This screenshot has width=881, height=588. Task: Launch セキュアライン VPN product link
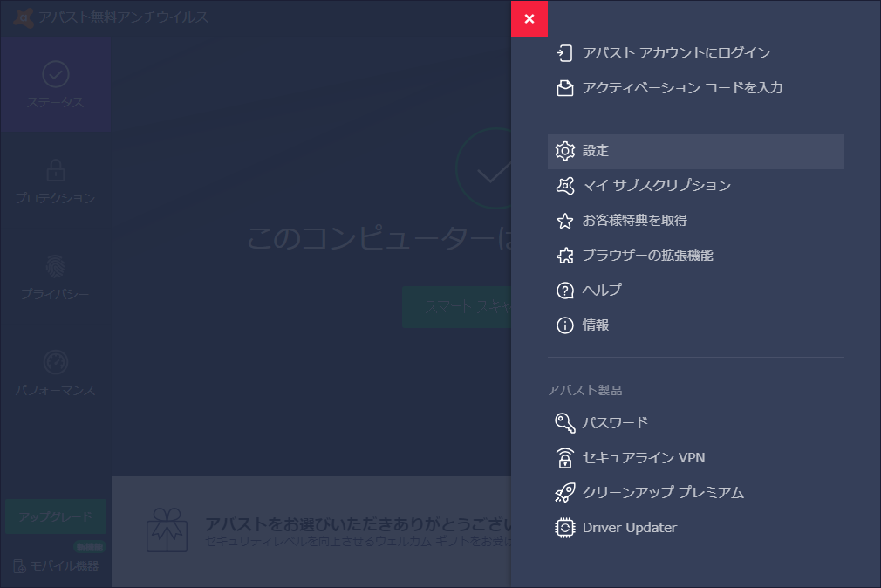point(695,458)
